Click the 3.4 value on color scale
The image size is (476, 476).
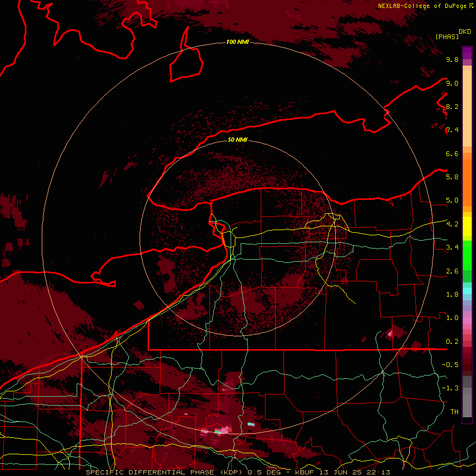(452, 248)
